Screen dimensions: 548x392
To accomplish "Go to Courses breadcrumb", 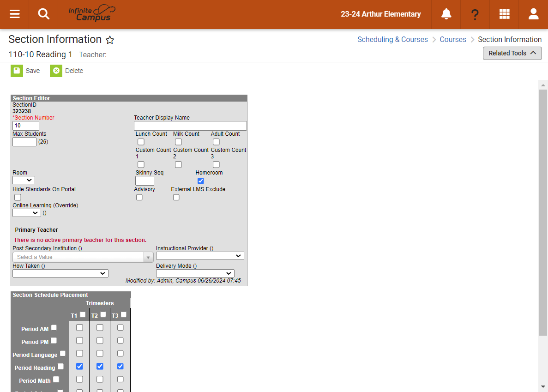I will (452, 40).
